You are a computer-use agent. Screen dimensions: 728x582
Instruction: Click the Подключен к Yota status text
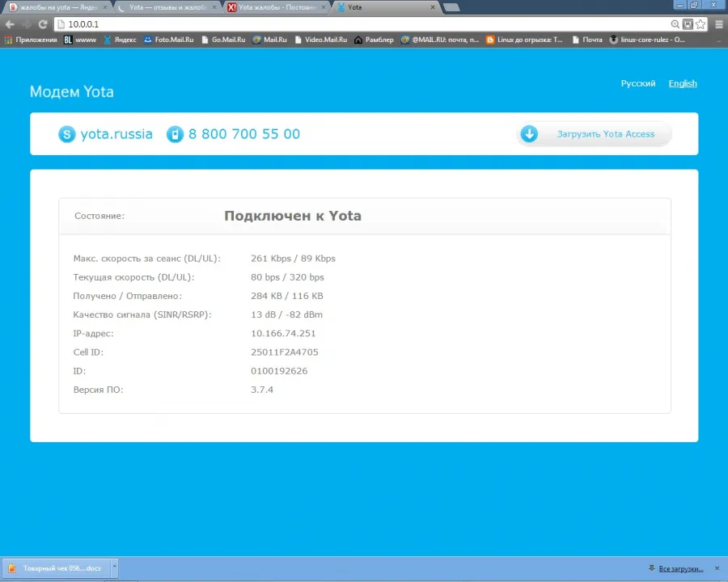pos(293,216)
